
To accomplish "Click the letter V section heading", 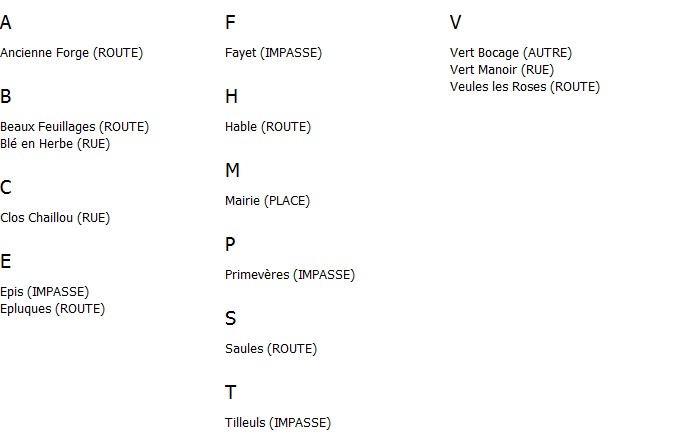I will point(455,22).
